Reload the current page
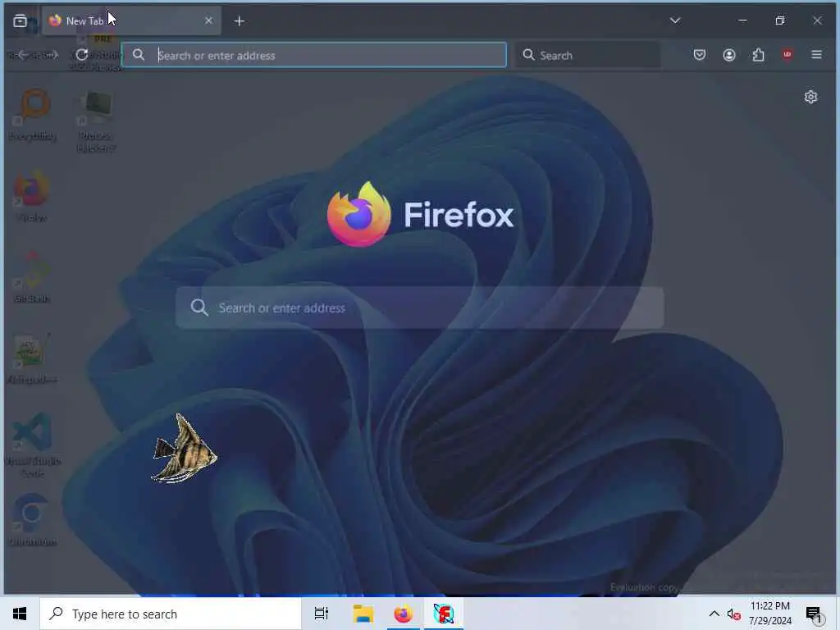840x630 pixels. click(x=81, y=55)
